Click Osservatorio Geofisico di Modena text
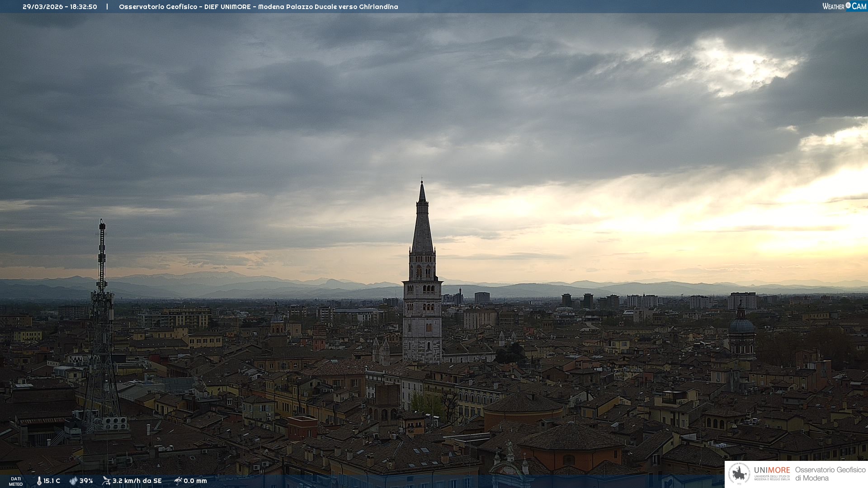868x488 pixels. (830, 474)
